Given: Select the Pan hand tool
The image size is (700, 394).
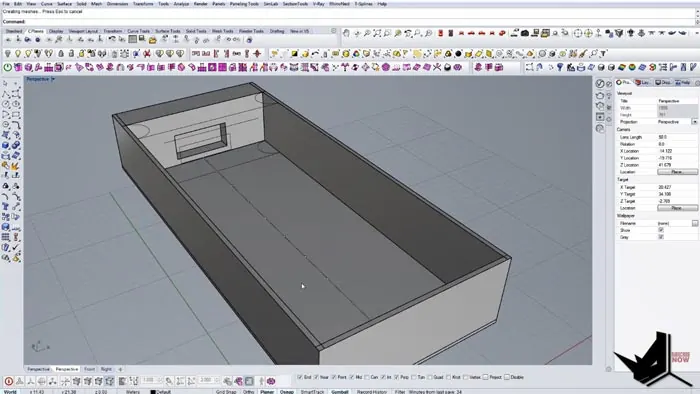Looking at the screenshot, I should pyautogui.click(x=346, y=33).
